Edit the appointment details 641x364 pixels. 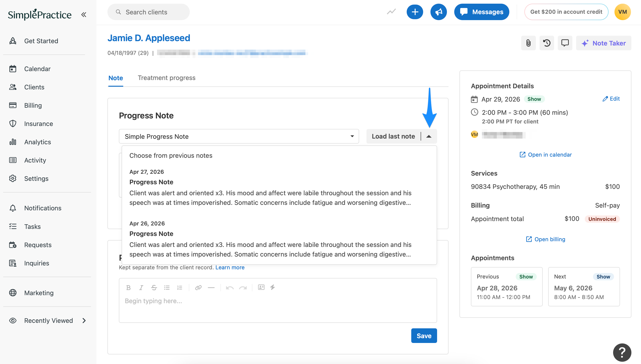[x=611, y=99]
